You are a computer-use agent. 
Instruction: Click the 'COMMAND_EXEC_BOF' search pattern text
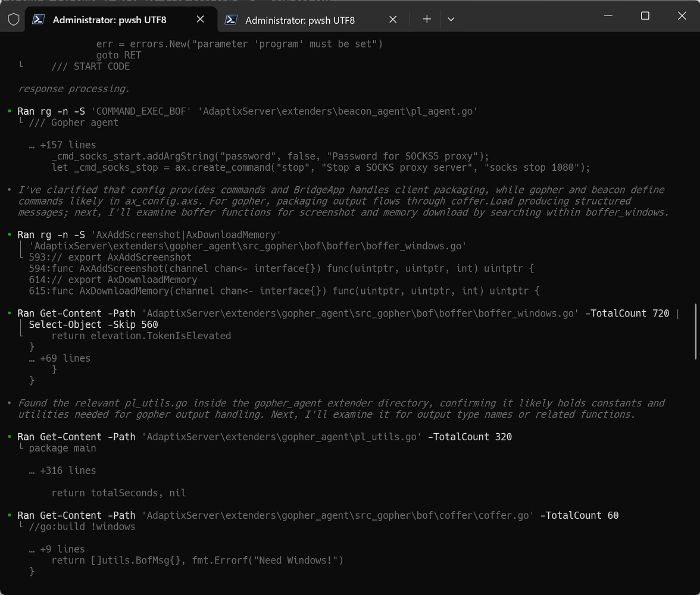click(x=141, y=111)
